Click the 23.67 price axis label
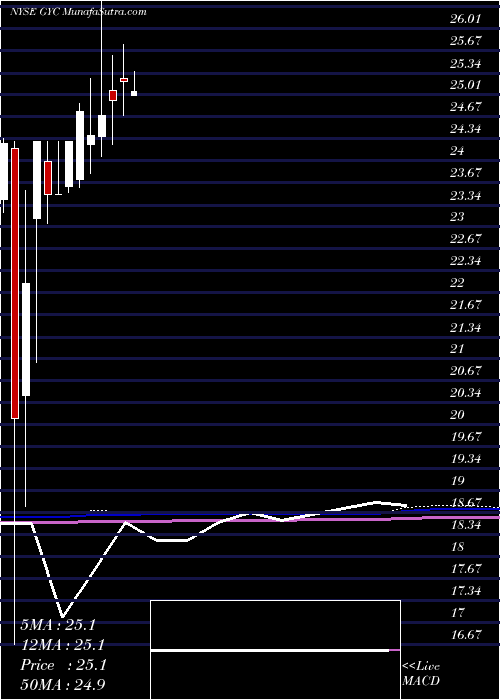This screenshot has height=700, width=500. click(x=466, y=173)
